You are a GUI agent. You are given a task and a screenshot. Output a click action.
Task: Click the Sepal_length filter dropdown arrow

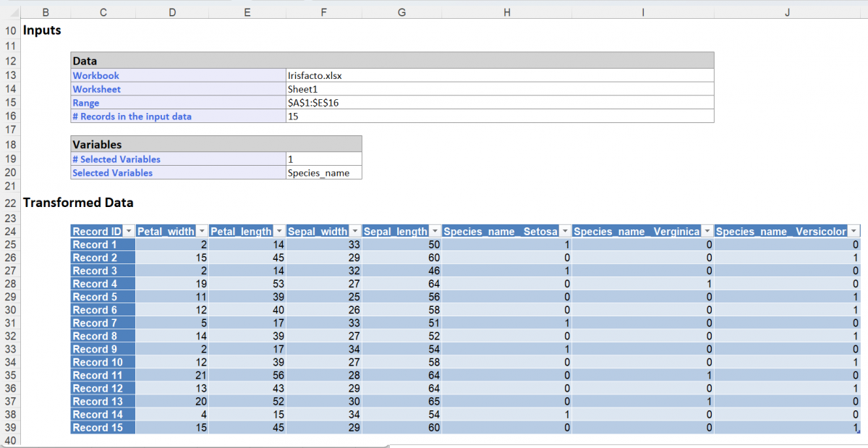(x=435, y=232)
